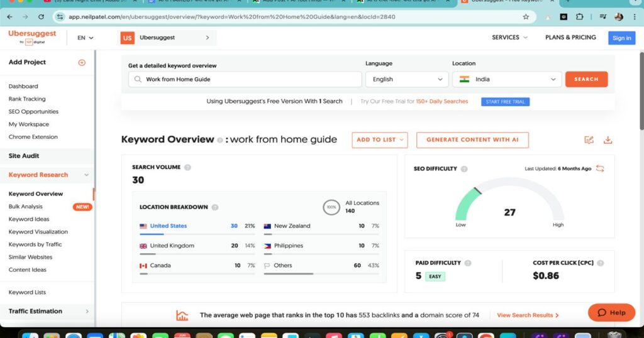The image size is (644, 338).
Task: Open browser extensions puzzle icon
Action: coord(579,17)
